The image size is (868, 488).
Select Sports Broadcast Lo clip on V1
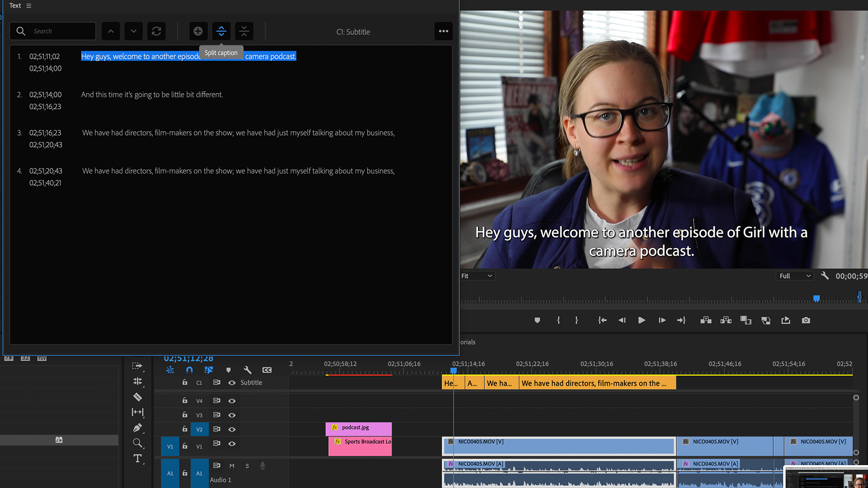pyautogui.click(x=360, y=446)
